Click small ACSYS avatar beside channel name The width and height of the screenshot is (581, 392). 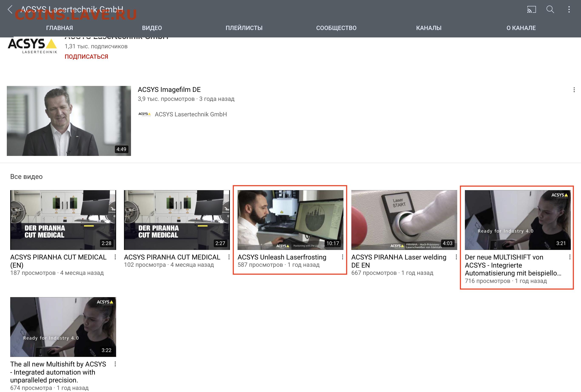(x=144, y=114)
